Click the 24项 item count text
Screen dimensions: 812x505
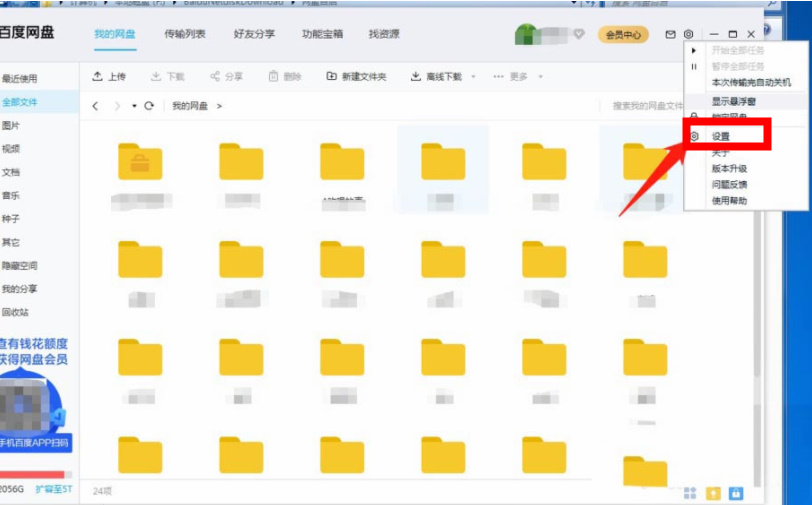102,490
